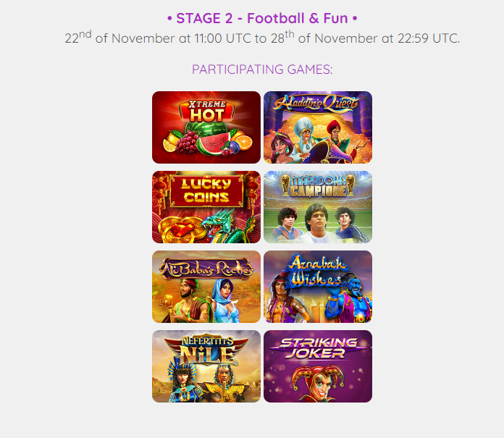Launch the Azrabah Wishes game tile
The height and width of the screenshot is (438, 504).
pyautogui.click(x=318, y=287)
